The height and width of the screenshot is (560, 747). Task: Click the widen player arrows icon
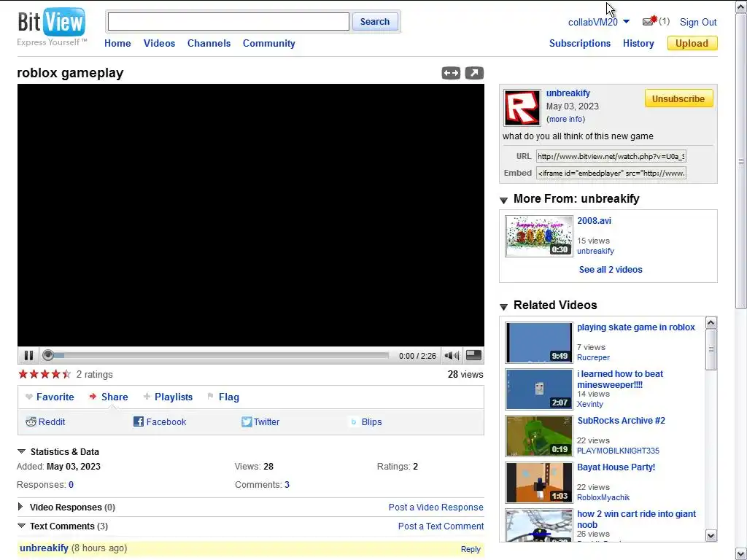pyautogui.click(x=451, y=73)
